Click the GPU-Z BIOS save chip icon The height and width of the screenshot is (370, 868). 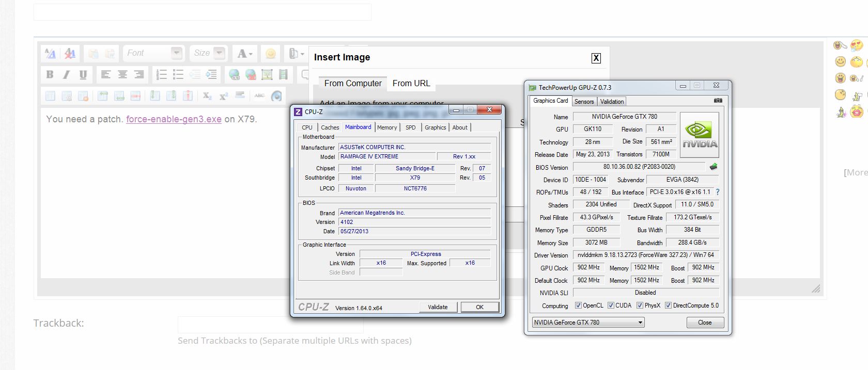tap(714, 167)
